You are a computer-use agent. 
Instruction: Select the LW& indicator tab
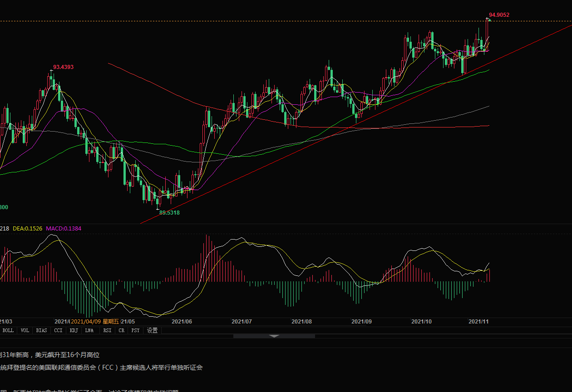89,330
